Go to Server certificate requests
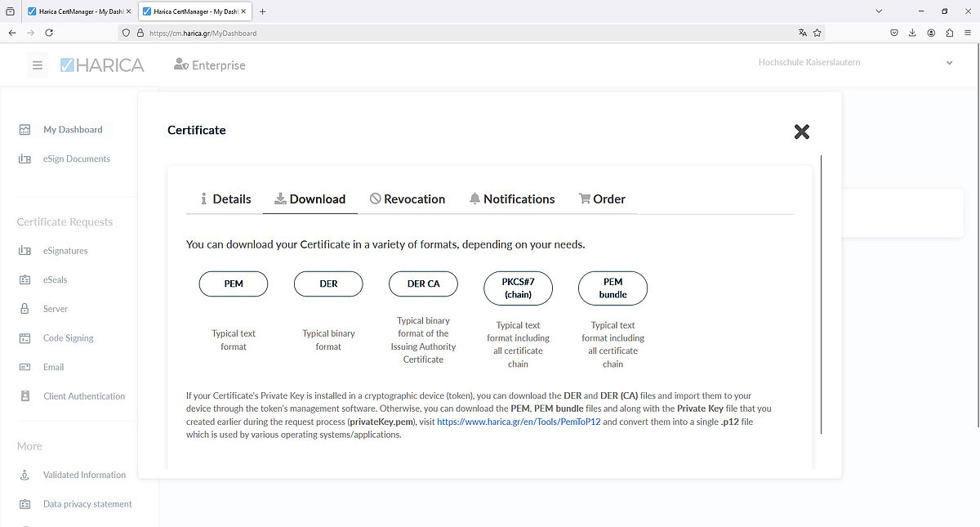Viewport: 980px width, 527px height. click(x=56, y=309)
